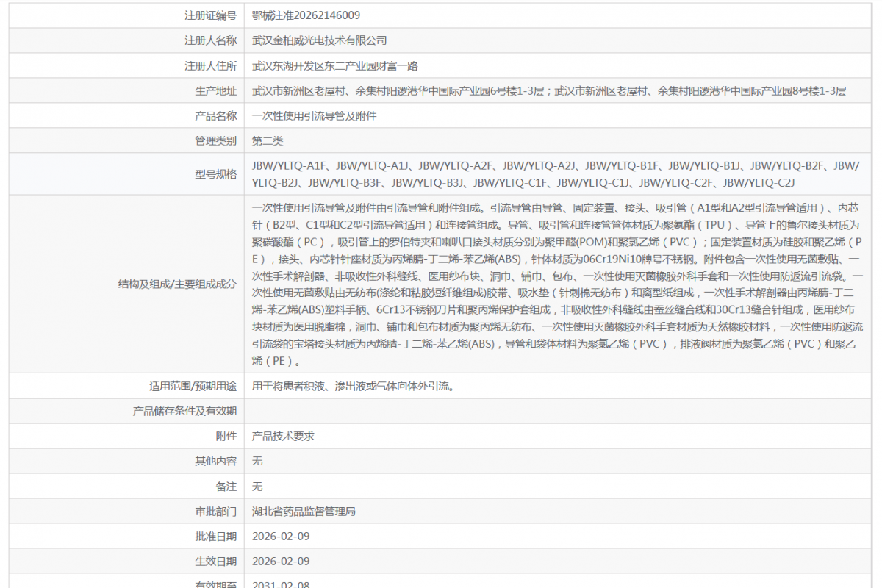Click the attachment value 产品技术要求

[x=283, y=436]
